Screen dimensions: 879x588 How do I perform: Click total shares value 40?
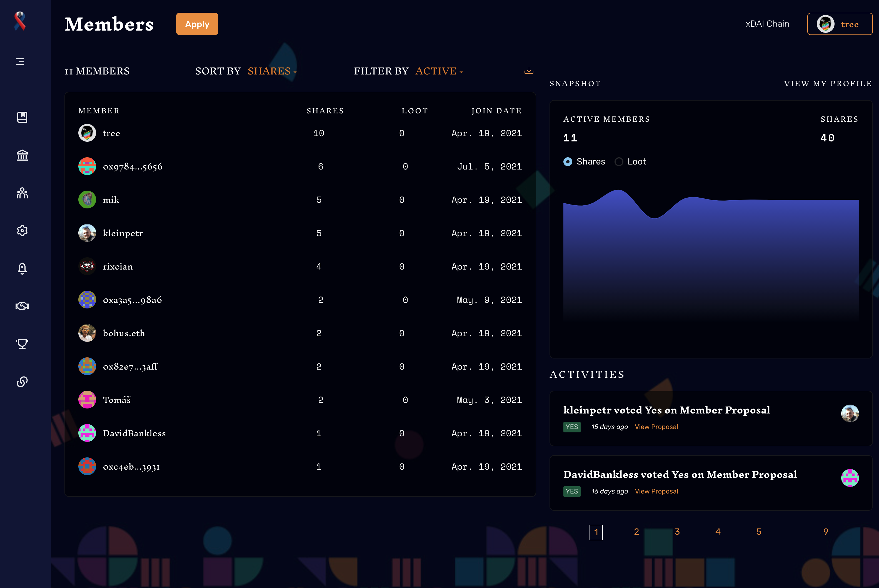pyautogui.click(x=827, y=138)
